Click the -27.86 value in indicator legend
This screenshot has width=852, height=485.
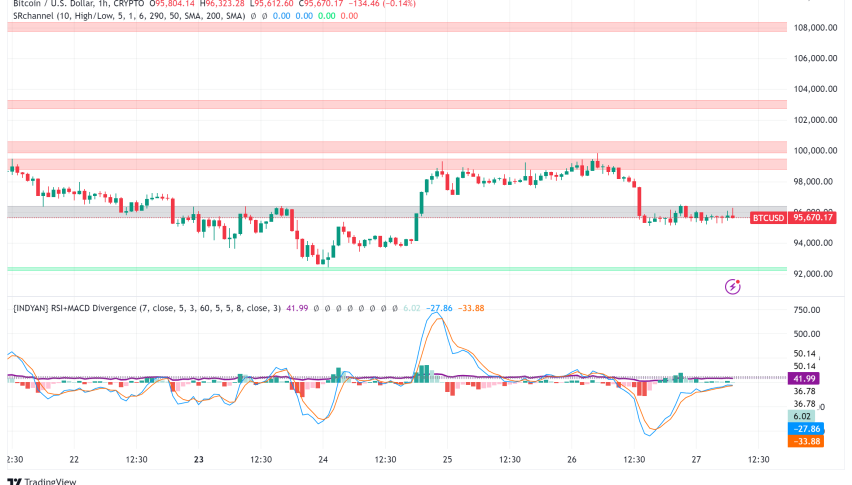click(x=439, y=308)
